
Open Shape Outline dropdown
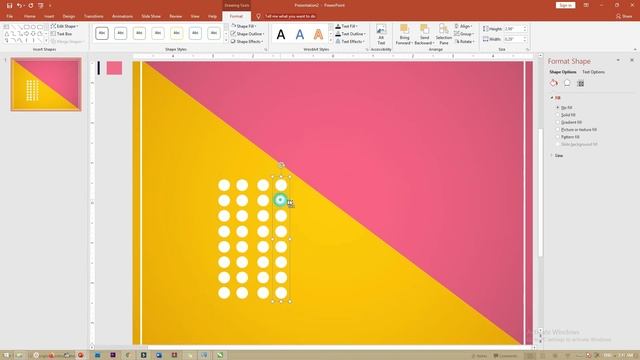click(247, 34)
